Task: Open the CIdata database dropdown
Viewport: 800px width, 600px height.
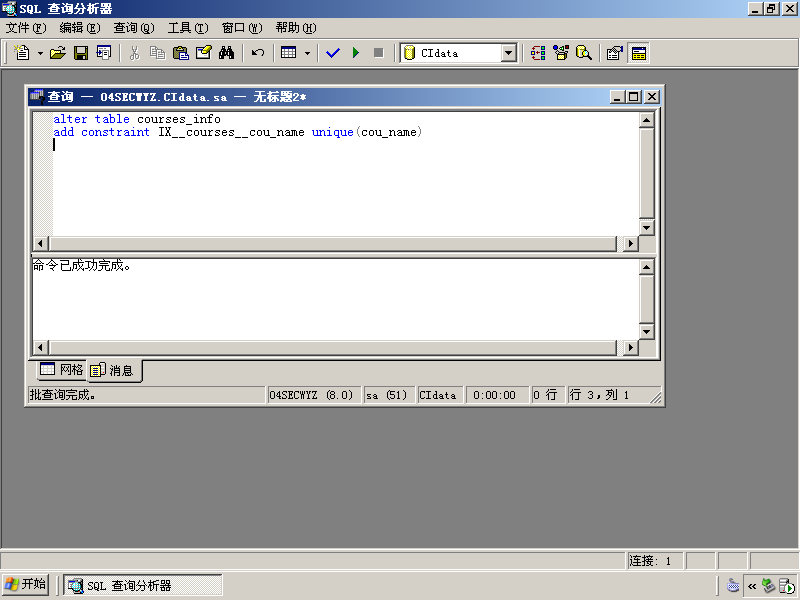Action: click(x=509, y=53)
